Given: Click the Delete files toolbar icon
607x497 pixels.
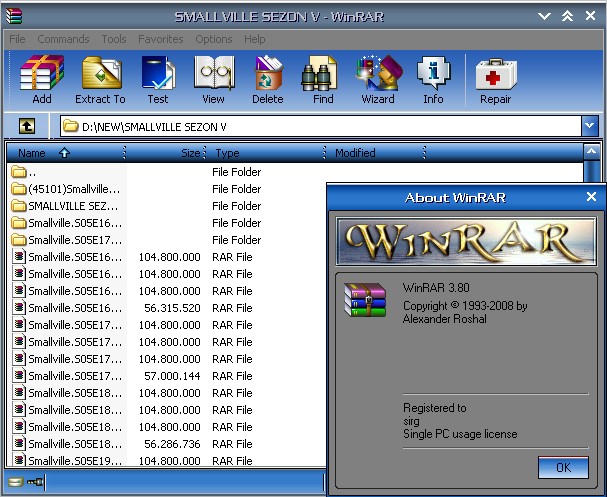Looking at the screenshot, I should coord(268,79).
